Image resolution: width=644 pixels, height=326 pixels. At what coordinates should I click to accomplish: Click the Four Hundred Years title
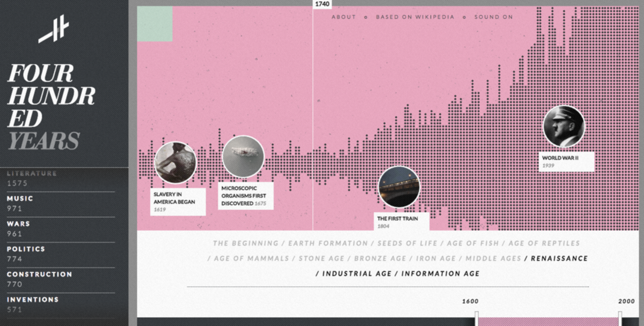click(51, 107)
